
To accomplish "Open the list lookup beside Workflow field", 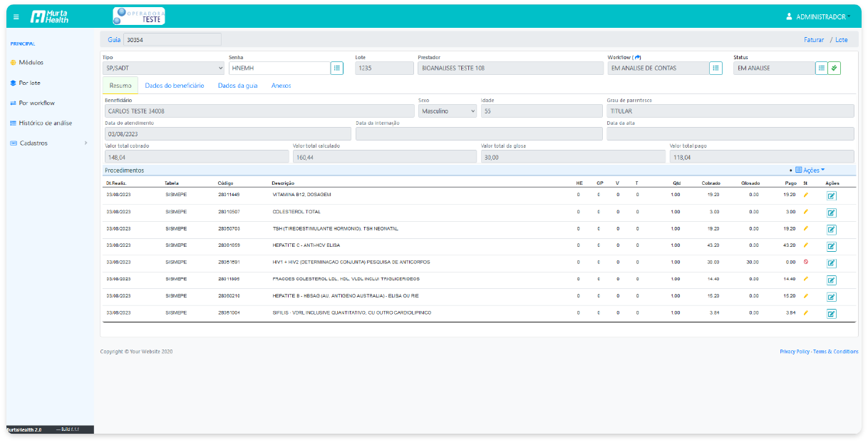I will coord(715,68).
